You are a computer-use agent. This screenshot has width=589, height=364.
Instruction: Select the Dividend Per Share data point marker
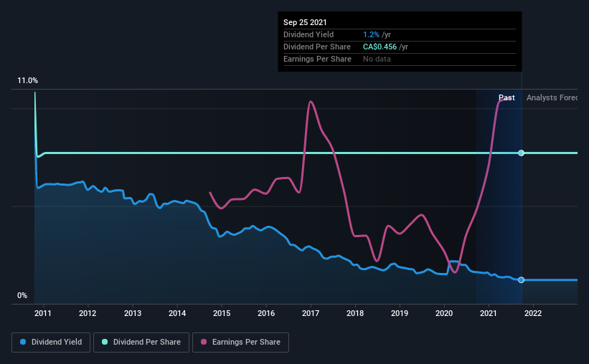point(521,153)
